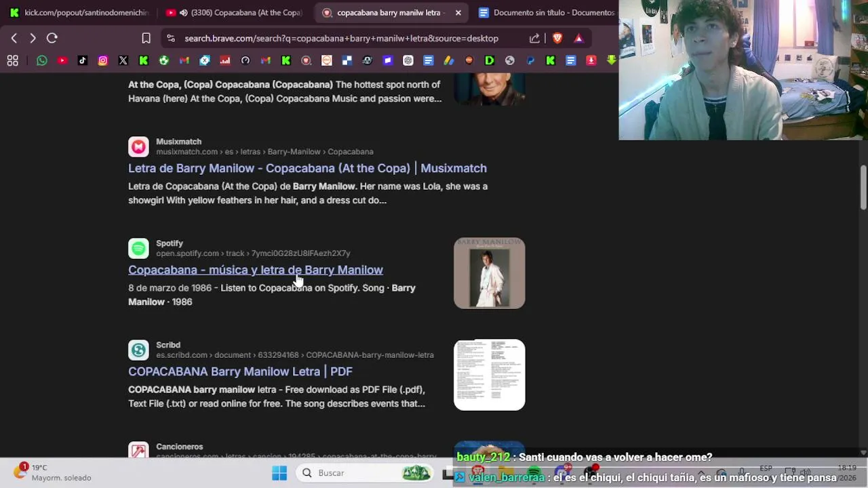Click the Spotify site name text
This screenshot has width=868, height=488.
(170, 243)
